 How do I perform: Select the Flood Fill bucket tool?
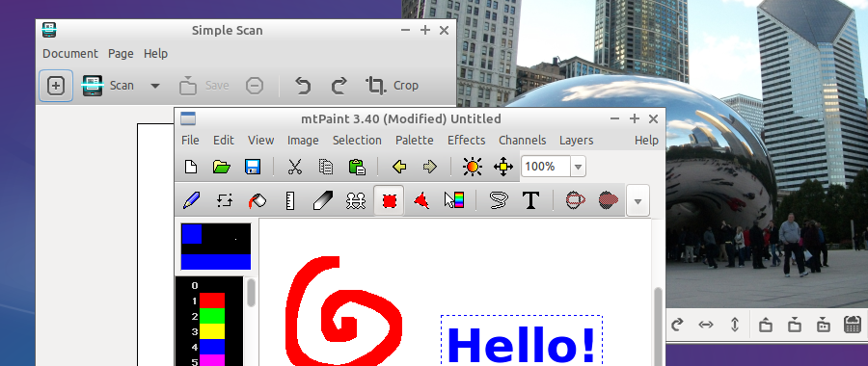click(257, 200)
